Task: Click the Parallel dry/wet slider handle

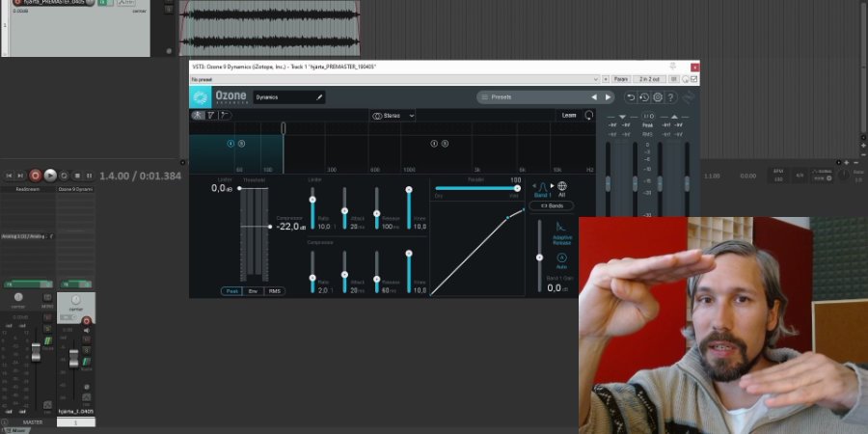Action: tap(517, 188)
